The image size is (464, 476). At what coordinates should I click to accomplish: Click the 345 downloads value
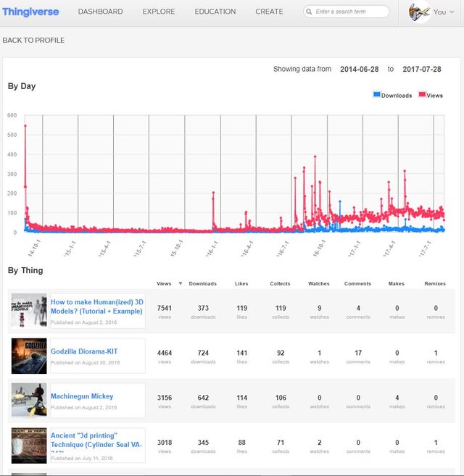203,443
